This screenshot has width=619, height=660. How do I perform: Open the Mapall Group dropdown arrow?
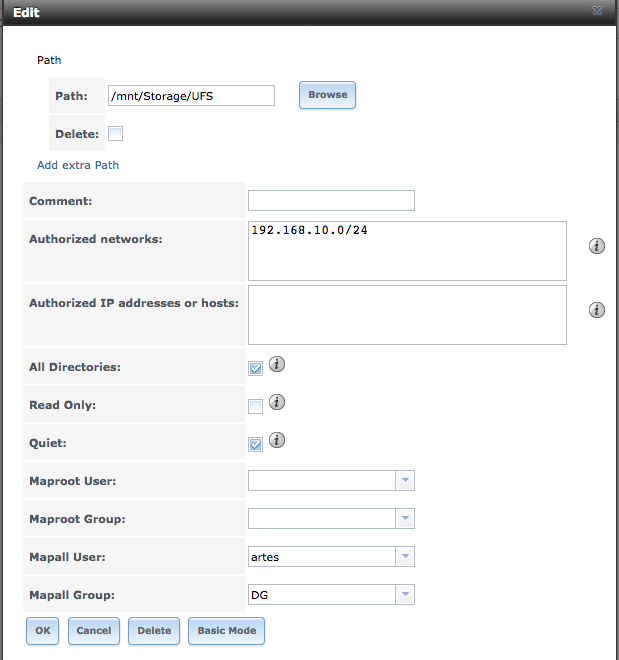tap(405, 594)
